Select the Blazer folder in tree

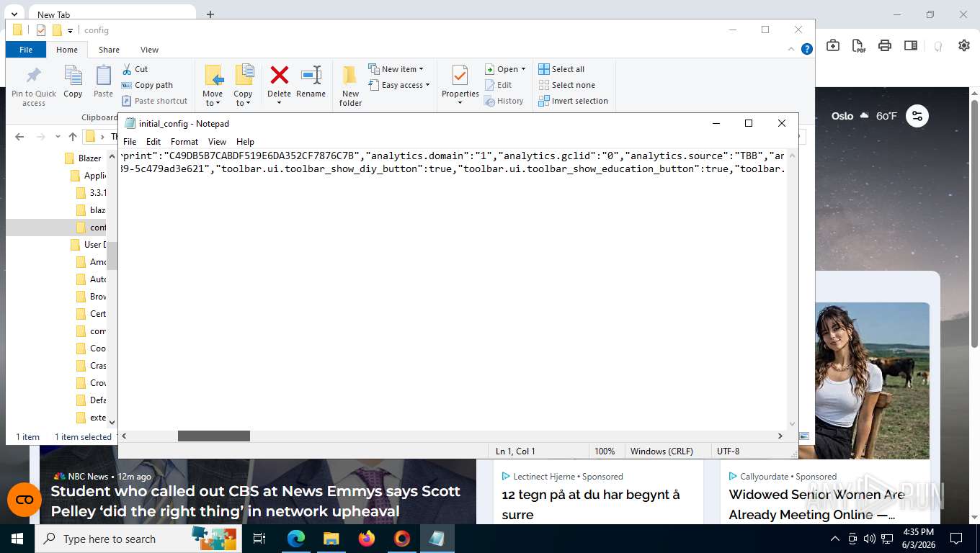pyautogui.click(x=84, y=158)
